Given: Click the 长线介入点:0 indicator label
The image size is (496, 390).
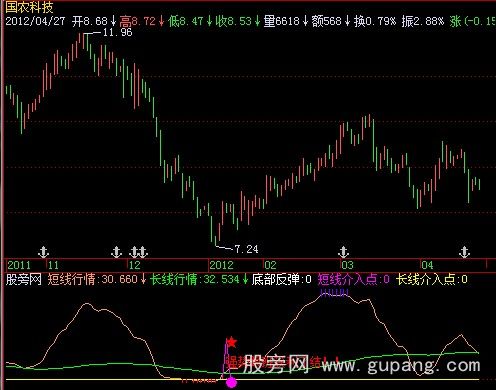Looking at the screenshot, I should (432, 279).
